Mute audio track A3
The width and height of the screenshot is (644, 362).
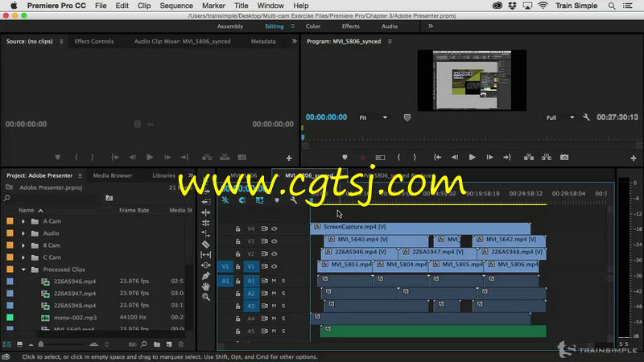click(x=274, y=306)
